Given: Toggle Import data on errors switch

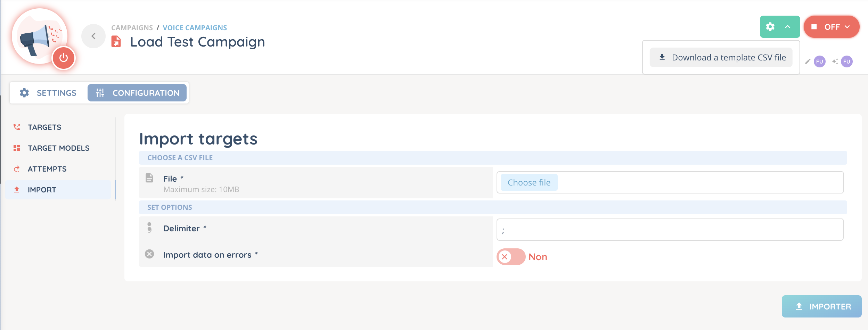Looking at the screenshot, I should click(x=511, y=257).
